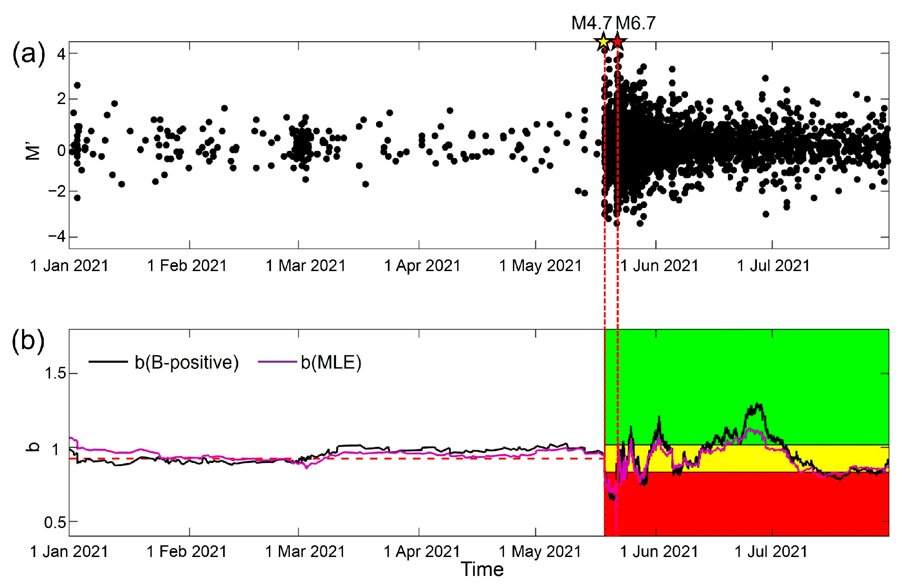
Task: Click 1 Mar 2021 tick label in panel a
Action: point(305,266)
